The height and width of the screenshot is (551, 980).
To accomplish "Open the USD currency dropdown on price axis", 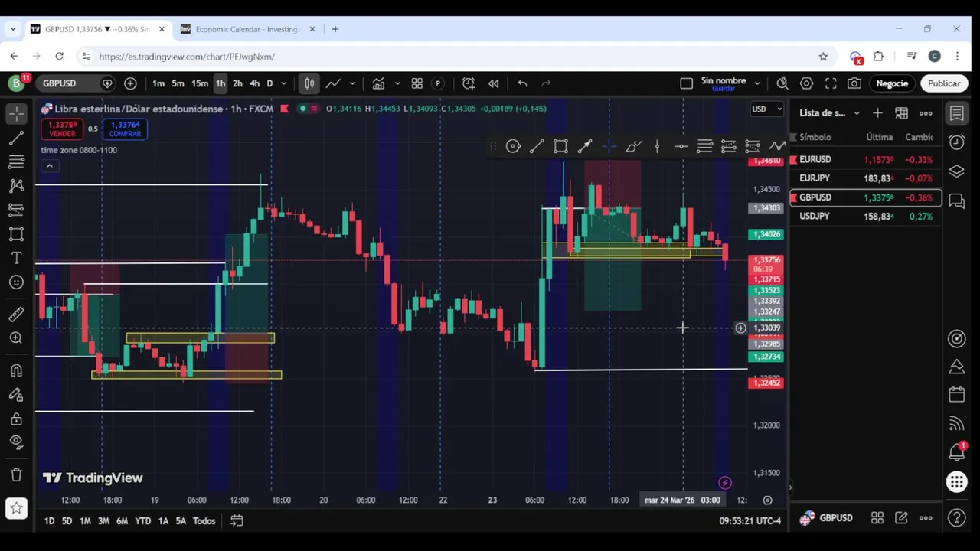I will (766, 109).
